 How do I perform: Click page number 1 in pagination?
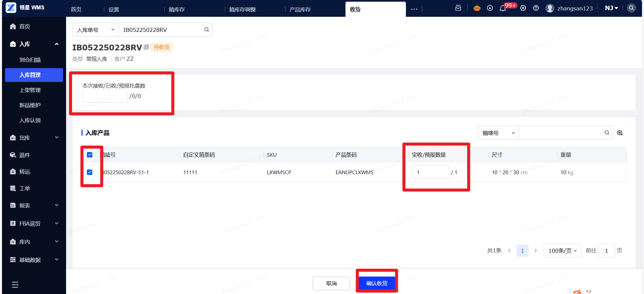point(523,251)
